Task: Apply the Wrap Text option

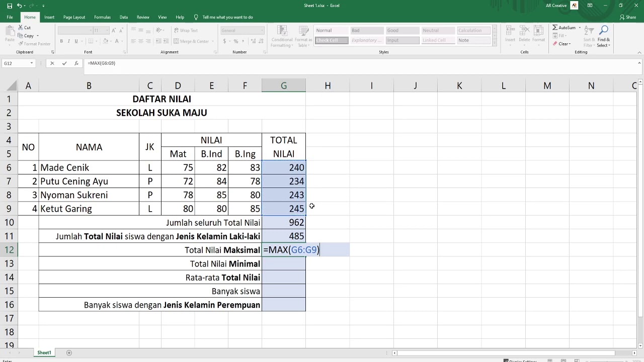Action: [x=186, y=30]
